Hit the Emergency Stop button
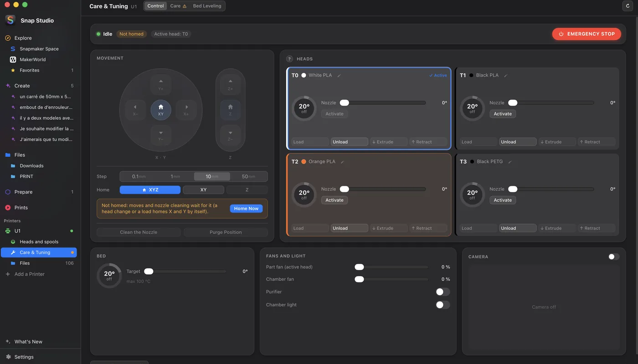The image size is (638, 364). 587,34
